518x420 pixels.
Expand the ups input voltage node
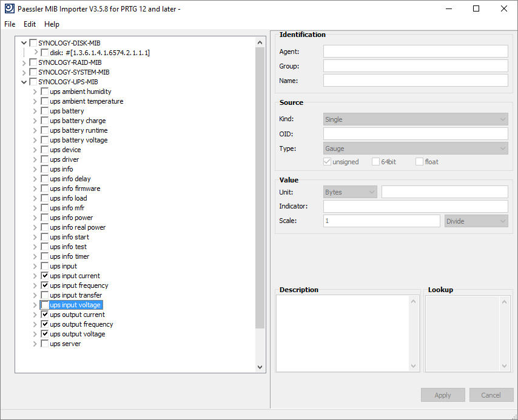(x=35, y=305)
